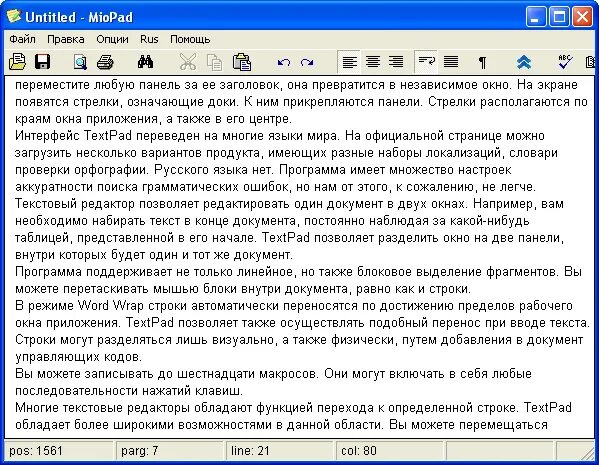Click text 'последовательности нажатий клавиш.'
Viewport: 599px width, 465px height.
129,391
